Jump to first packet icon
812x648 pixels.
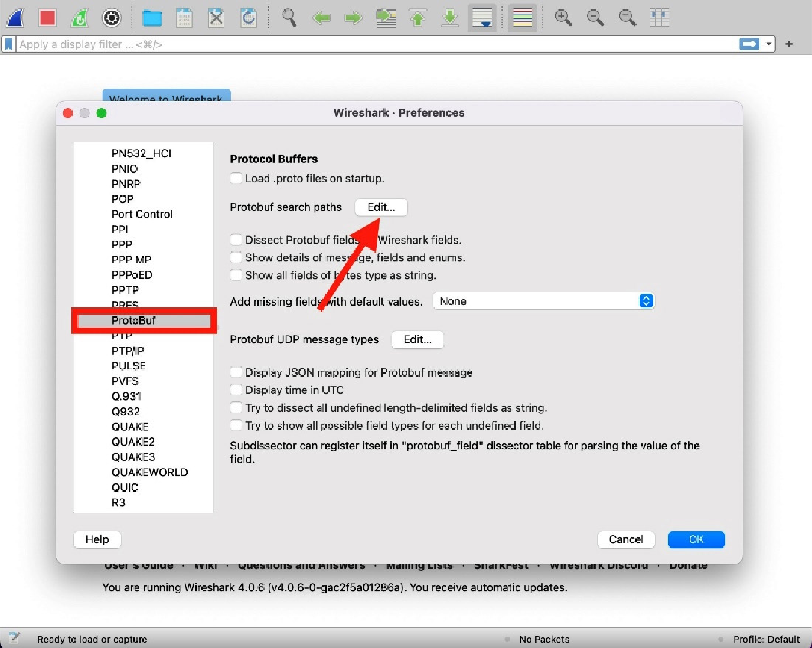coord(418,18)
